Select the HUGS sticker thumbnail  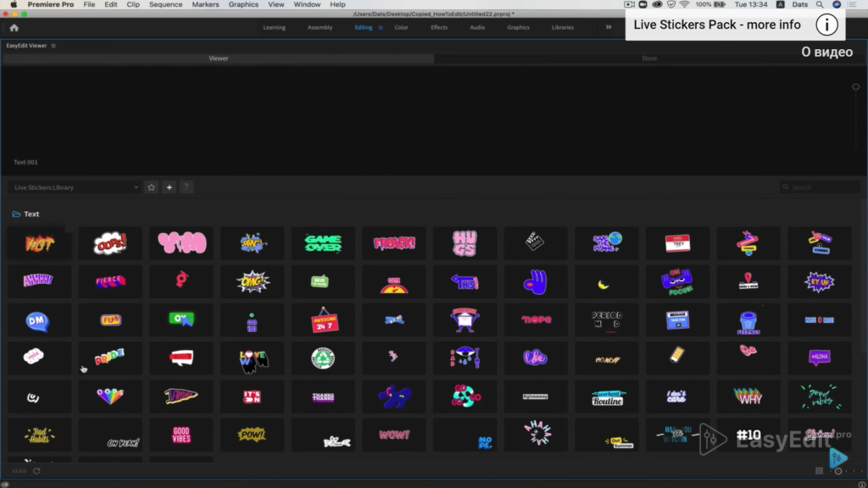click(465, 243)
